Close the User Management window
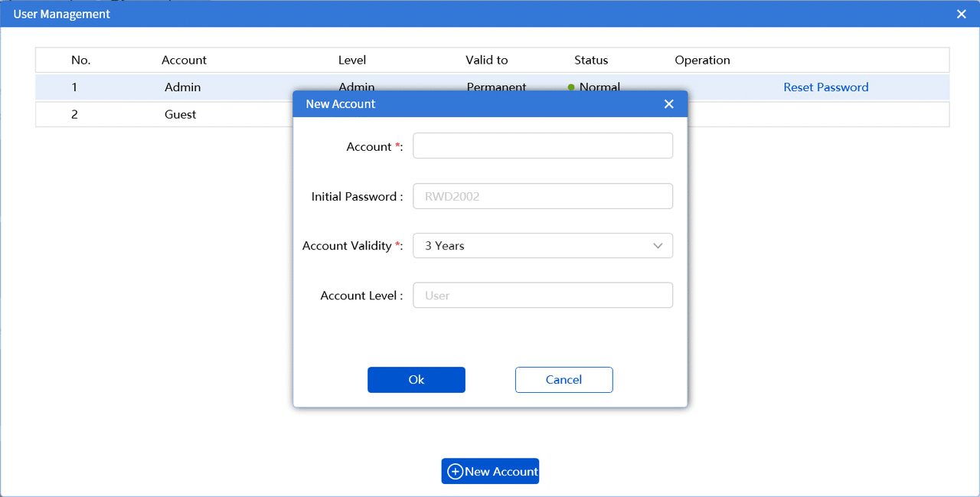The width and height of the screenshot is (980, 497). 962,14
